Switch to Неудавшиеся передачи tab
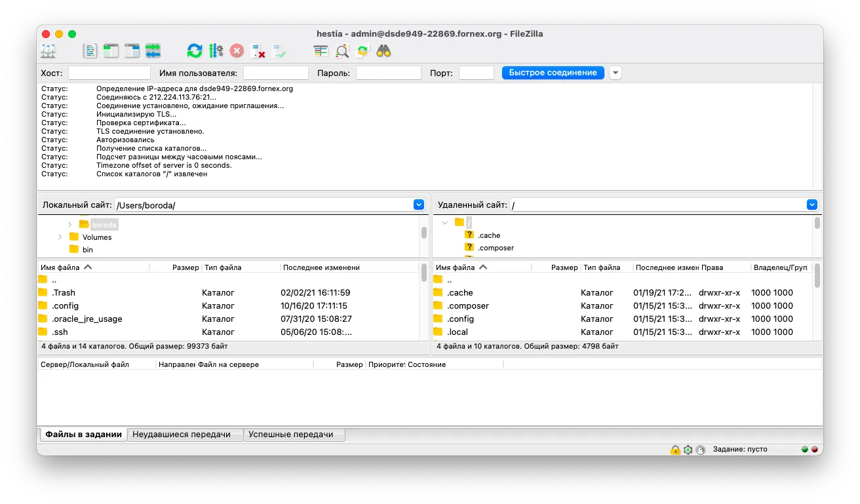 pyautogui.click(x=185, y=435)
